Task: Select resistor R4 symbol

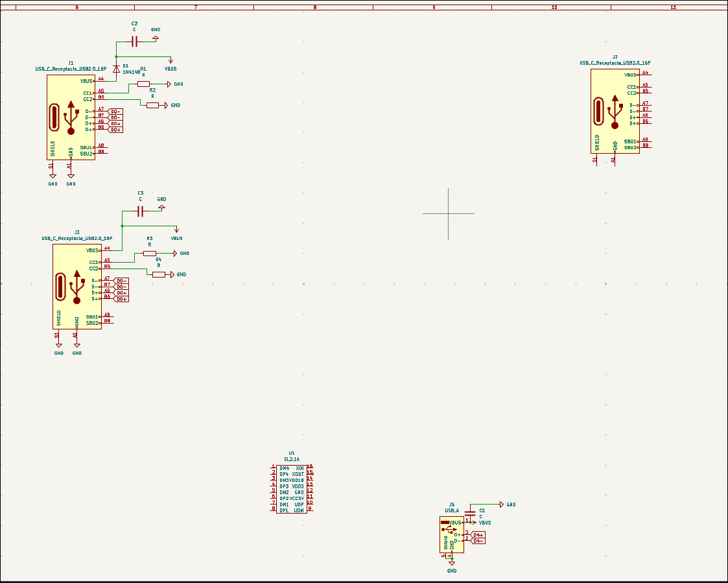Action: (x=159, y=274)
